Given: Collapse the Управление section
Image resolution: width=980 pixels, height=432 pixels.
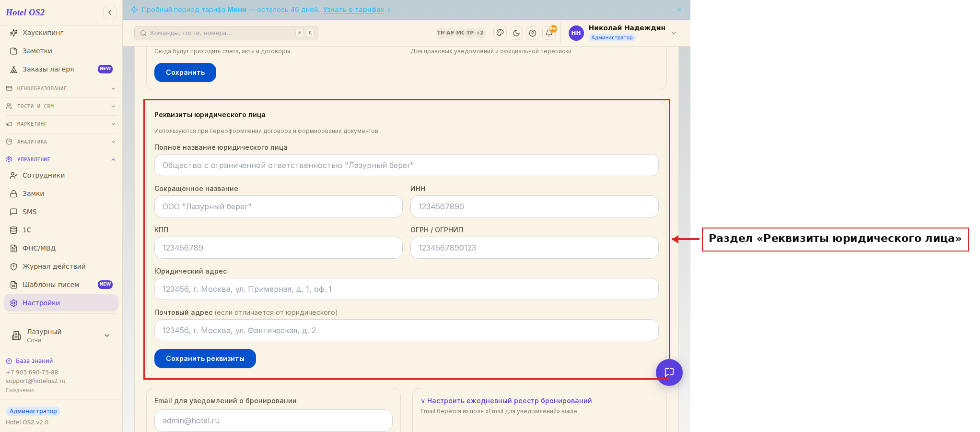Looking at the screenshot, I should pos(61,159).
